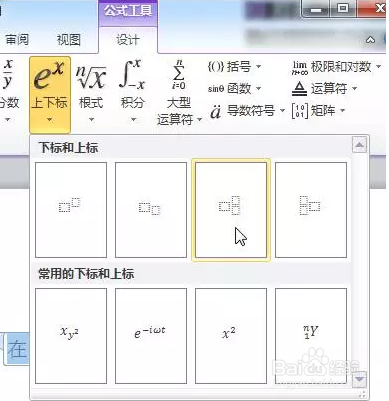The width and height of the screenshot is (389, 401).
Task: Switch to the 审阅 review tab
Action: point(17,40)
